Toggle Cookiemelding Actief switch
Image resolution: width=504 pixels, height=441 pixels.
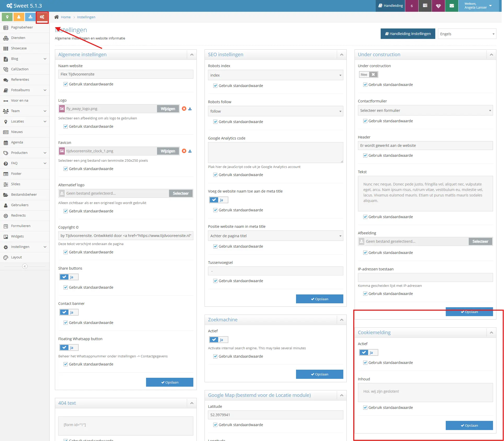(x=368, y=352)
